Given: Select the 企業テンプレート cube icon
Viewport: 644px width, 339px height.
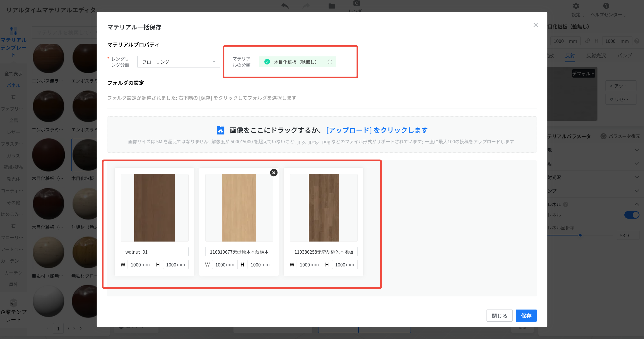Looking at the screenshot, I should point(13,302).
